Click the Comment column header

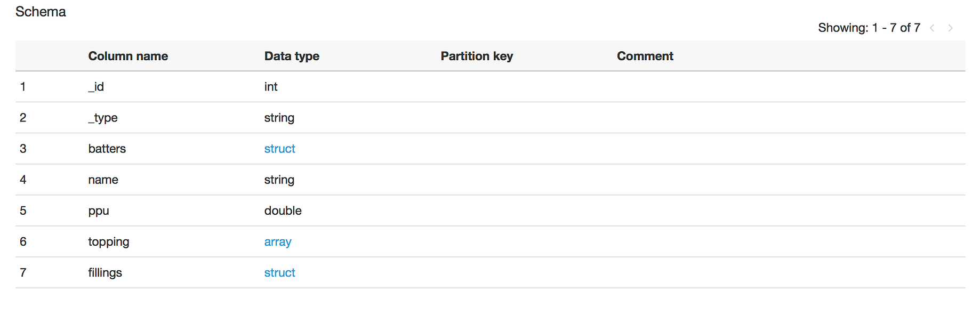[x=645, y=56]
